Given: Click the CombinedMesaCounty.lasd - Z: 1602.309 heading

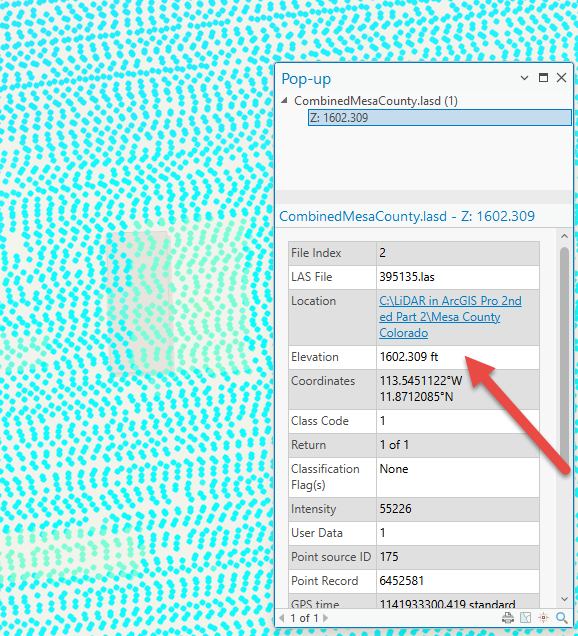Looking at the screenshot, I should [x=407, y=216].
